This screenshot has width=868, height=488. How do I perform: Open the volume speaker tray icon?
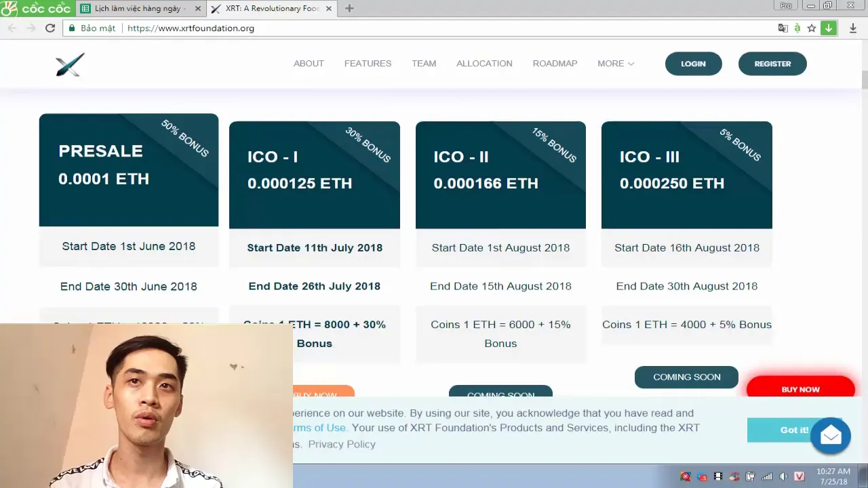tap(783, 476)
